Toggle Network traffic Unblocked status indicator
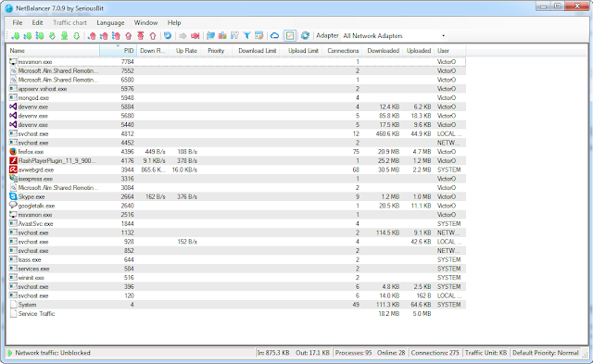593x364 pixels. [49, 353]
